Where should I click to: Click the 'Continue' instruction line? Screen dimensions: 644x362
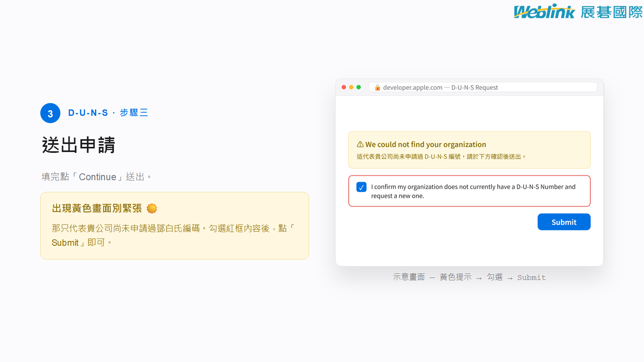pyautogui.click(x=97, y=177)
